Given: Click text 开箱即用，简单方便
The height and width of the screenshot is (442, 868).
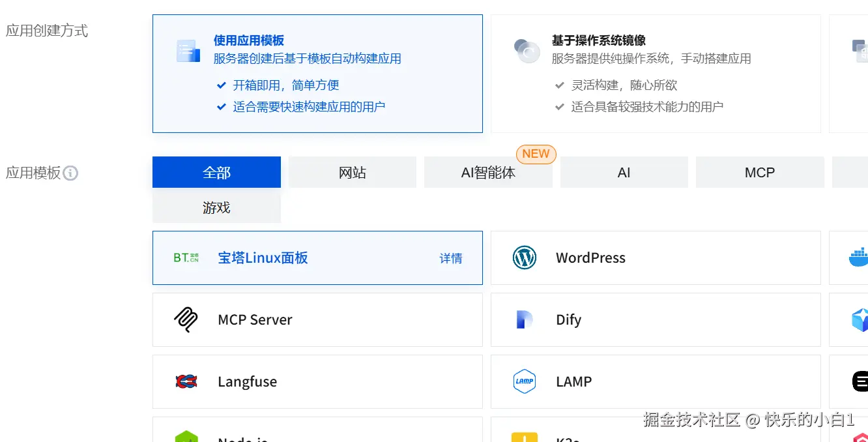Looking at the screenshot, I should (286, 85).
